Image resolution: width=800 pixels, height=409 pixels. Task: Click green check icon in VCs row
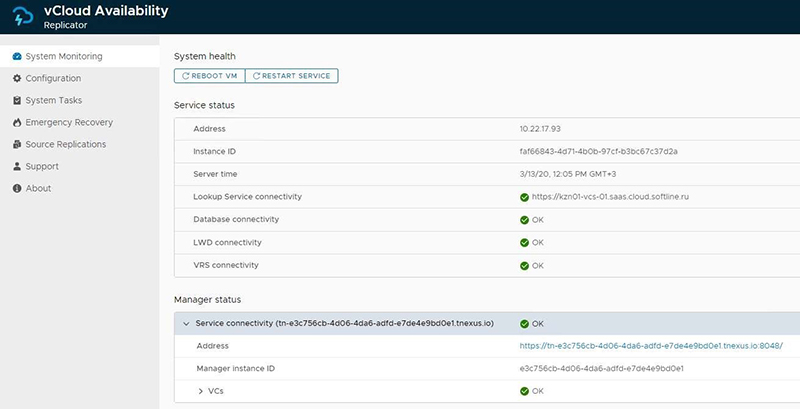524,391
